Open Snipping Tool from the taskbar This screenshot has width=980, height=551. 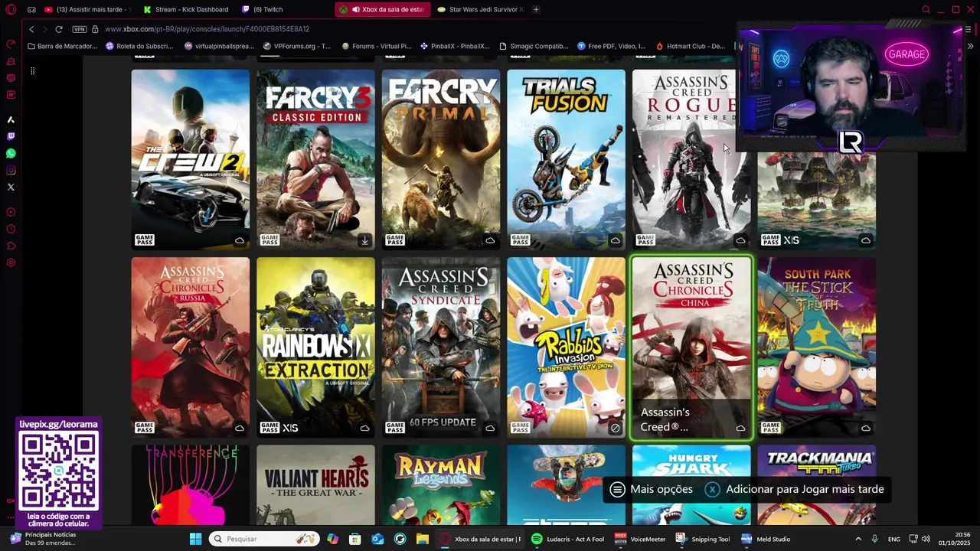(x=702, y=539)
